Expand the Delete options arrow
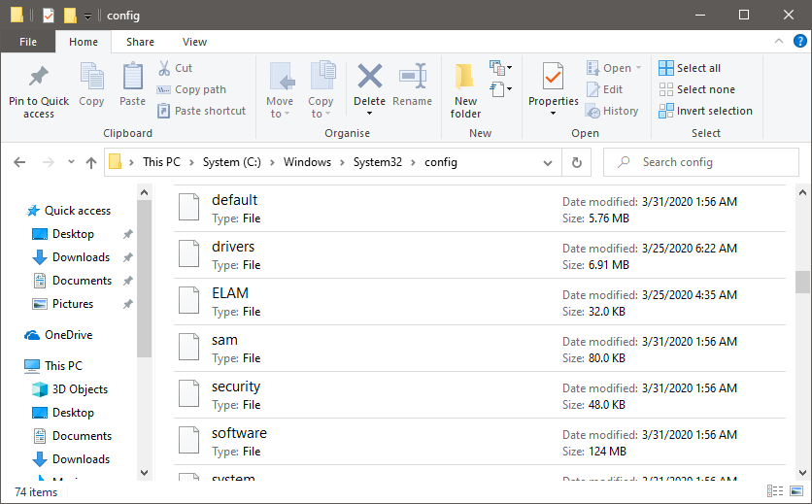The image size is (812, 504). [369, 114]
